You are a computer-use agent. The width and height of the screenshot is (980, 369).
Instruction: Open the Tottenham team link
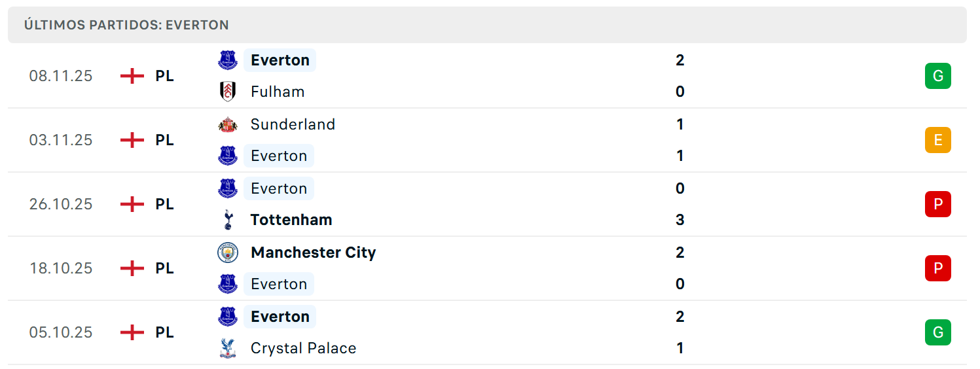pyautogui.click(x=291, y=220)
